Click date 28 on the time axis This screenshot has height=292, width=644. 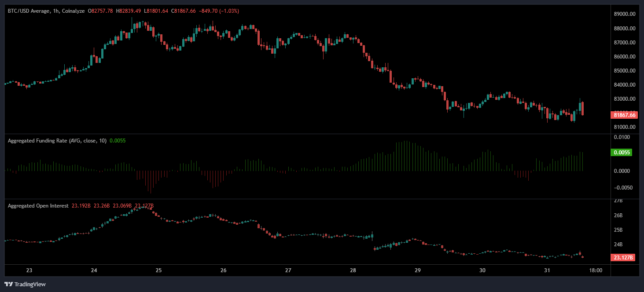(353, 270)
